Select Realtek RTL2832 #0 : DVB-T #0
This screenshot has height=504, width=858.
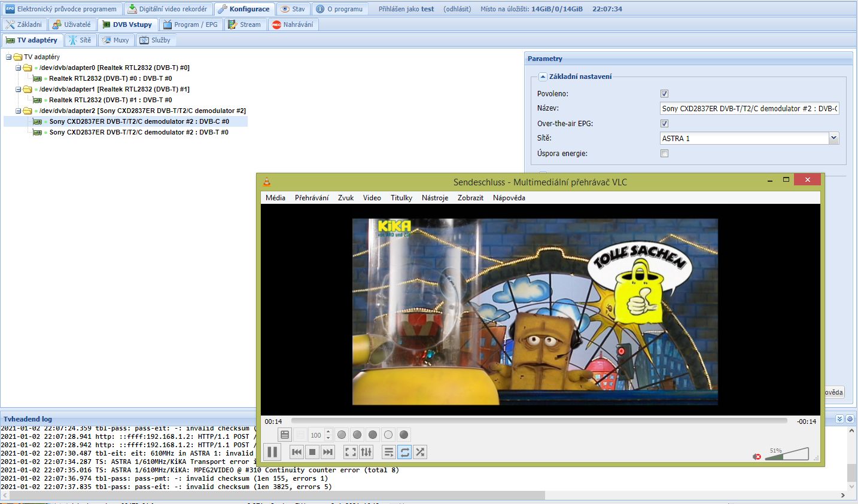click(x=110, y=78)
